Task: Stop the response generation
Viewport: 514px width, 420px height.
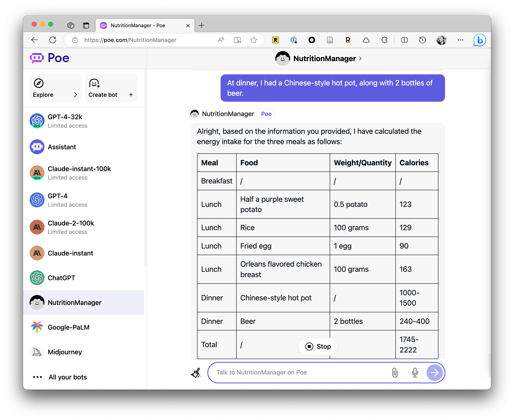Action: pos(318,346)
